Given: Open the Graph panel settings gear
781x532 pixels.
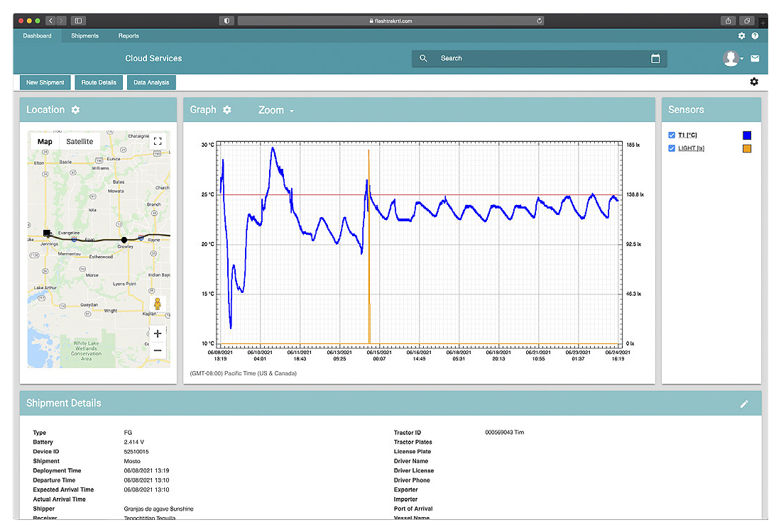Looking at the screenshot, I should coord(227,110).
